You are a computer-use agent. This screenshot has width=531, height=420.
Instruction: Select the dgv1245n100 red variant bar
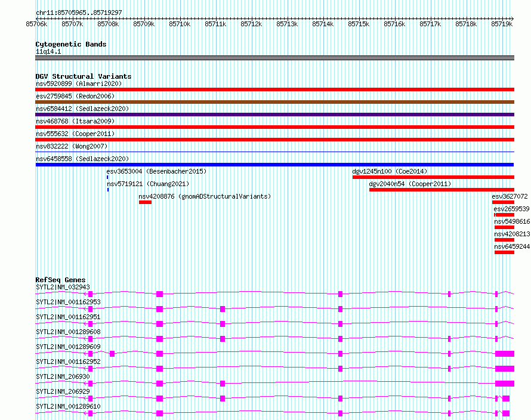434,177
